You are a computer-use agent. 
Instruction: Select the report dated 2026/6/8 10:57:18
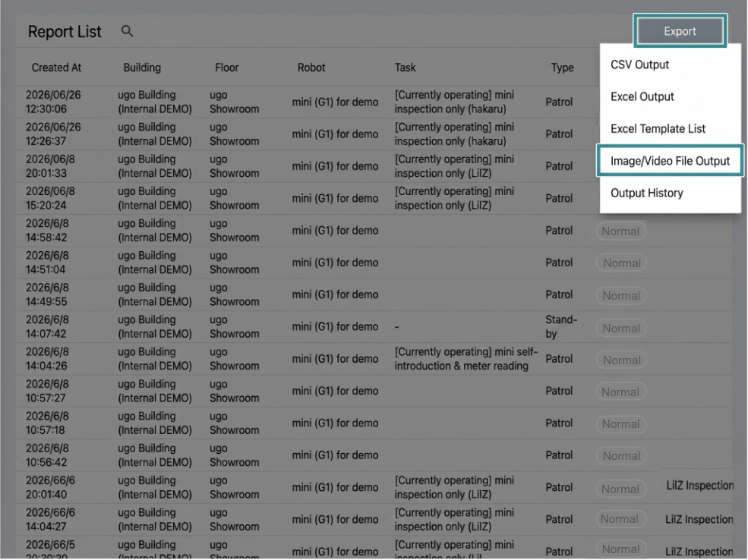pyautogui.click(x=374, y=423)
